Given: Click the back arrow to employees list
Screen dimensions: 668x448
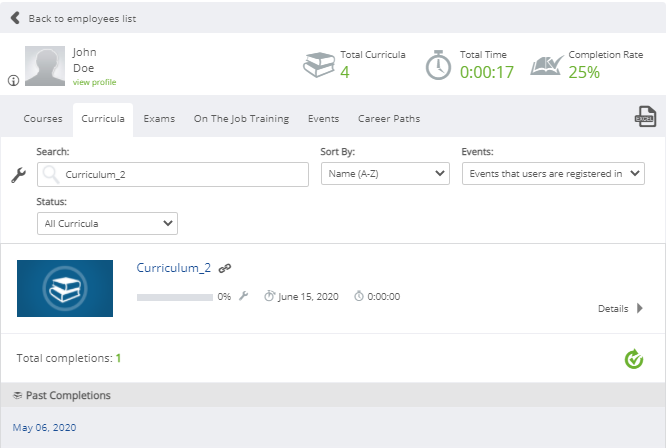Looking at the screenshot, I should coord(15,18).
